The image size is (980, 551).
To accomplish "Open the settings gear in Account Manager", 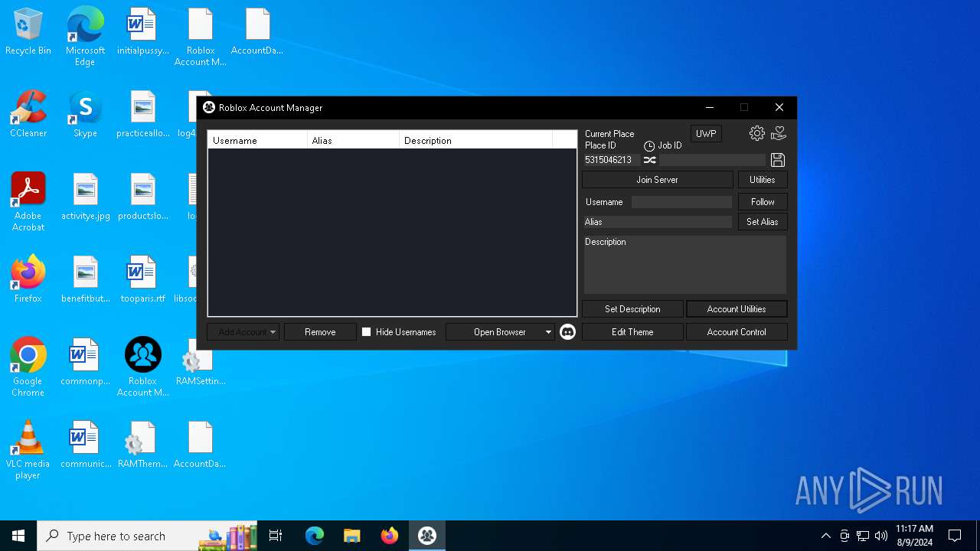I will 756,133.
